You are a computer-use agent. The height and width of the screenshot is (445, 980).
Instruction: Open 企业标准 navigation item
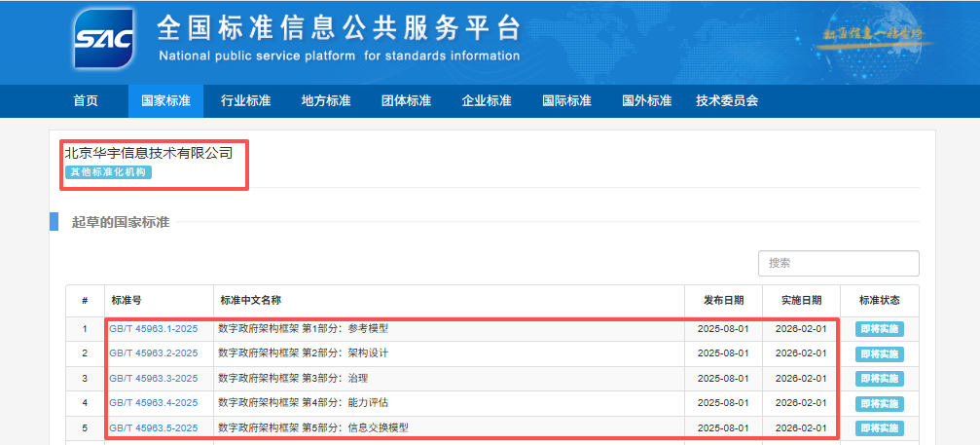pyautogui.click(x=486, y=101)
